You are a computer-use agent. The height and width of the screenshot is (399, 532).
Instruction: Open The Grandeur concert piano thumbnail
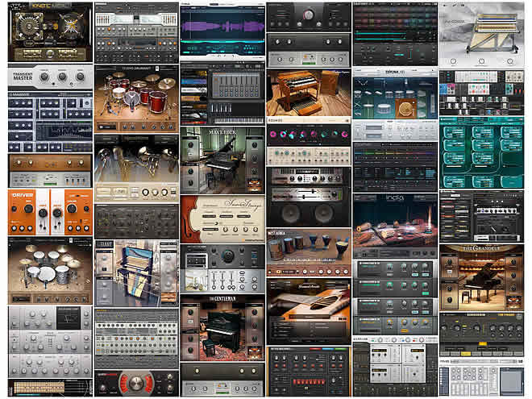point(481,277)
